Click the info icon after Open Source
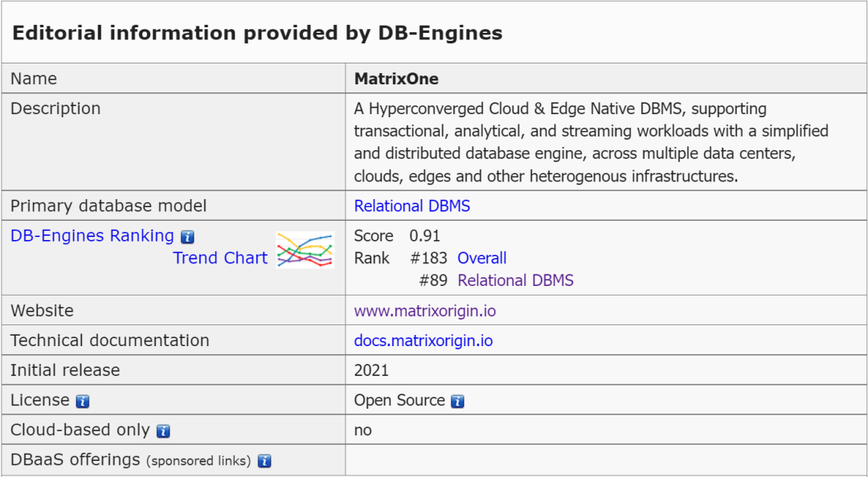The image size is (868, 477). [457, 402]
